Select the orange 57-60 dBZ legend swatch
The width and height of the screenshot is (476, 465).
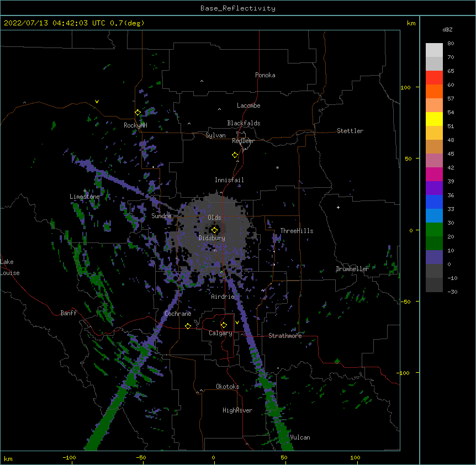pos(434,91)
